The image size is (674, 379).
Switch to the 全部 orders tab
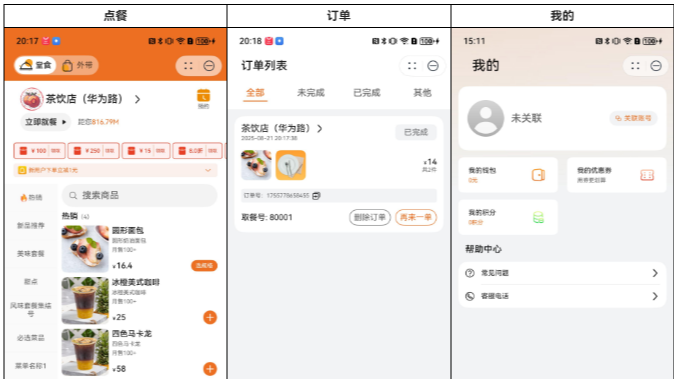(x=255, y=93)
